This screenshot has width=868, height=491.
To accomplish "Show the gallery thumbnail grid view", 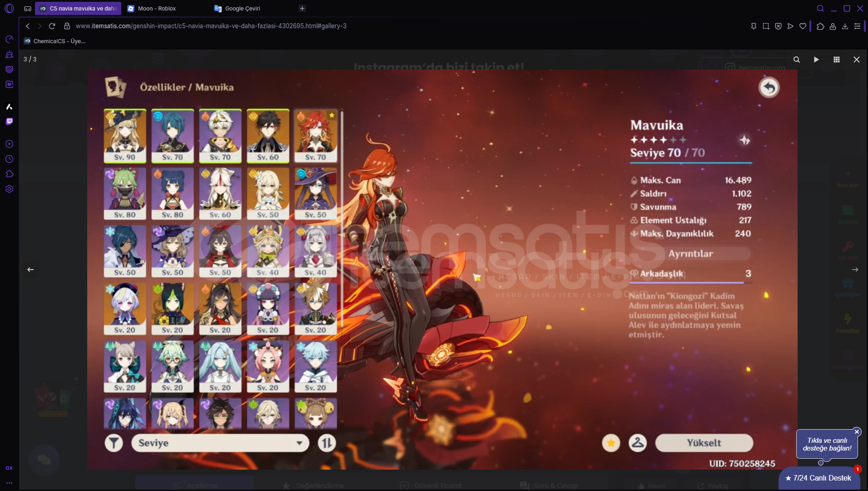I will [x=836, y=60].
